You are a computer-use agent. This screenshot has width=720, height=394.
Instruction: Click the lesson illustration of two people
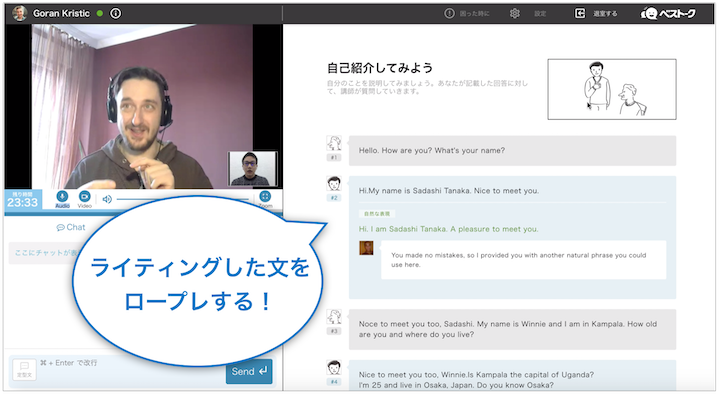612,89
